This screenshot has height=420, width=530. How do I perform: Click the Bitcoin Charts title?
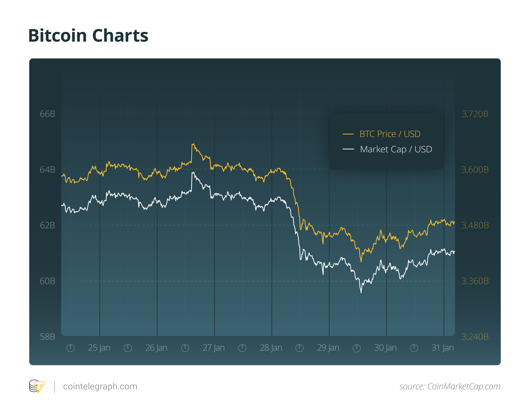pos(88,36)
